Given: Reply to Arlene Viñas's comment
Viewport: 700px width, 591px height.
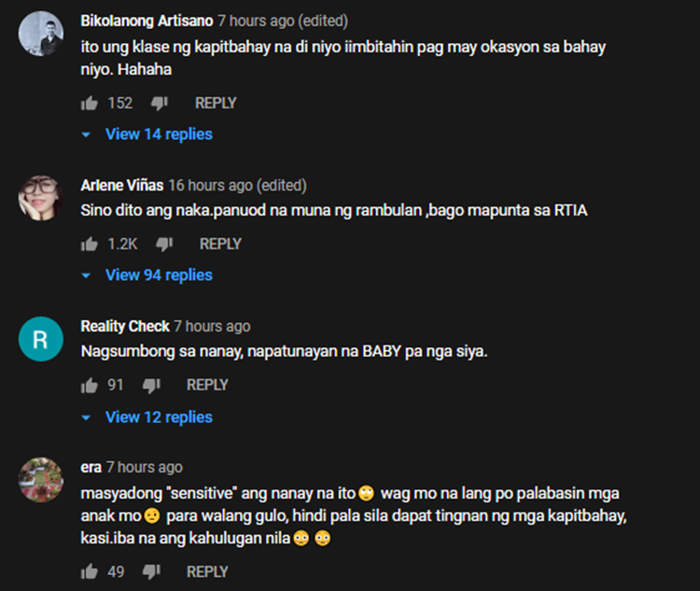Looking at the screenshot, I should click(x=220, y=245).
